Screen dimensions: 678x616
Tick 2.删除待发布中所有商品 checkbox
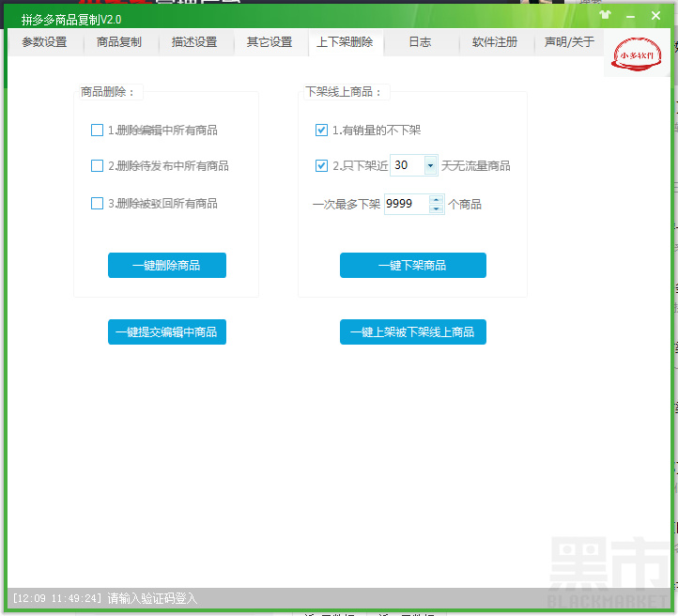(98, 165)
